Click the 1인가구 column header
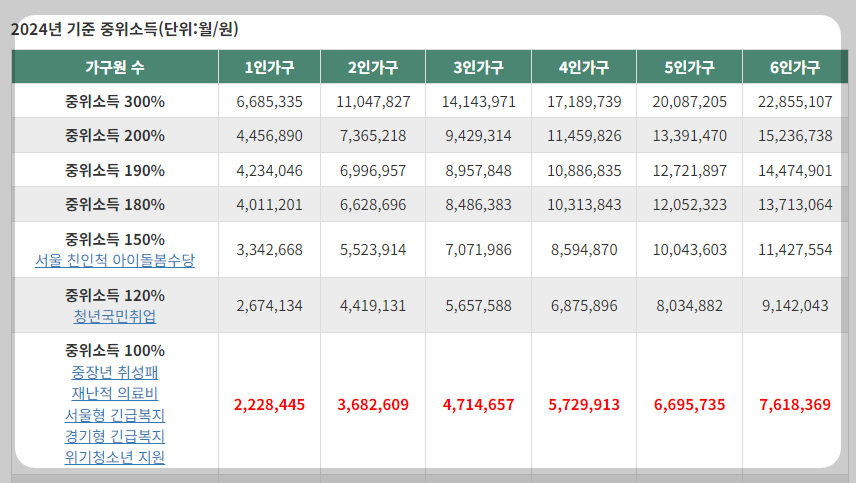Screen dimensions: 856x483 pyautogui.click(x=269, y=67)
